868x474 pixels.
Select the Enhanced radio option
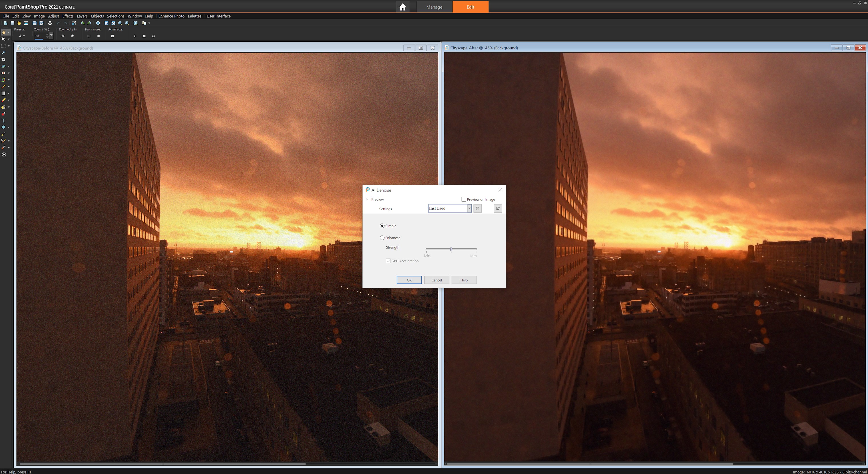(382, 238)
